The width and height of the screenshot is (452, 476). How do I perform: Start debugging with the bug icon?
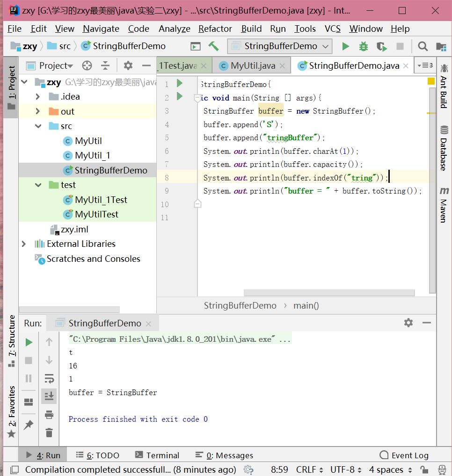click(363, 46)
